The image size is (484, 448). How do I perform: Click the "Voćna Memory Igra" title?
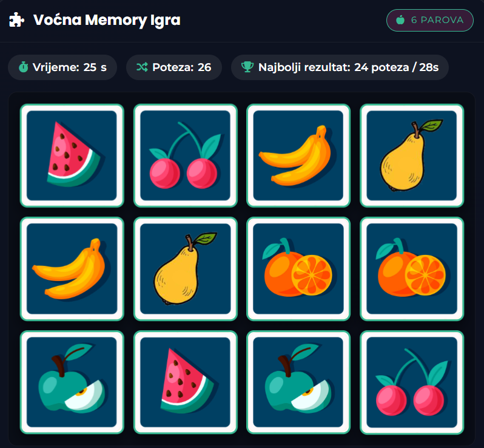[x=107, y=20]
